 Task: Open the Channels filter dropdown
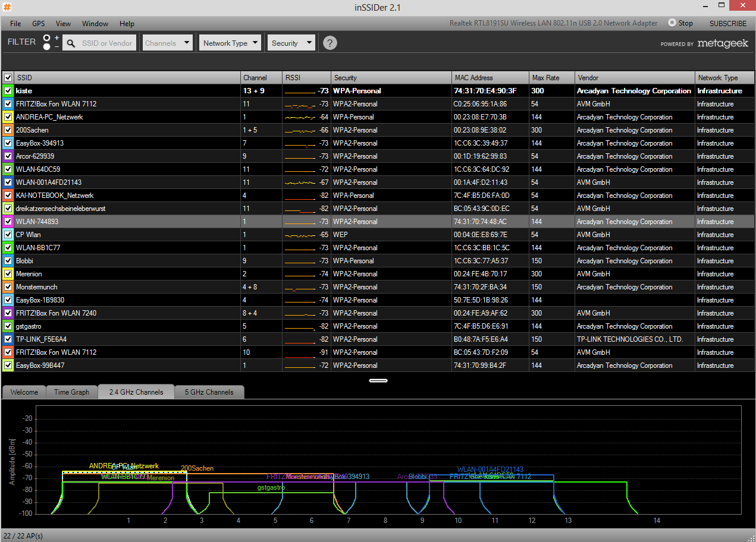pyautogui.click(x=168, y=43)
